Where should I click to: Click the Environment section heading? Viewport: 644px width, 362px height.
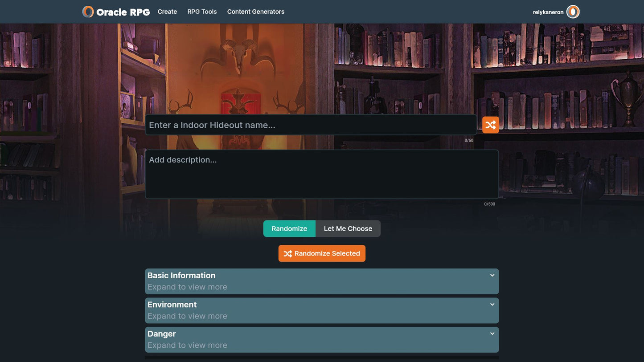click(x=172, y=305)
